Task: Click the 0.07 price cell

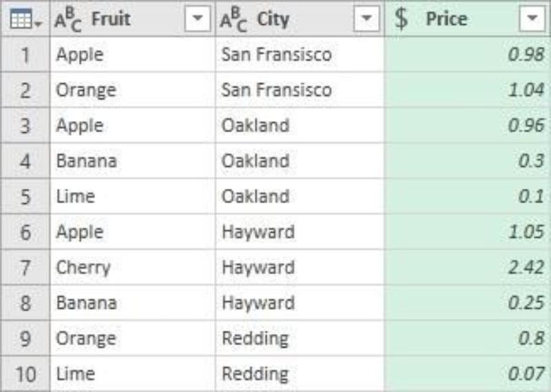Action: point(525,374)
